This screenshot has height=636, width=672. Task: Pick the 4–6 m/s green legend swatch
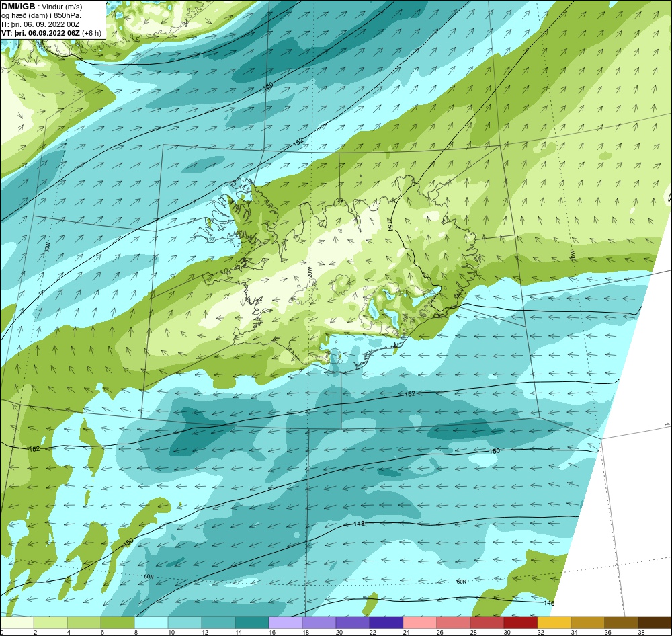coord(84,623)
